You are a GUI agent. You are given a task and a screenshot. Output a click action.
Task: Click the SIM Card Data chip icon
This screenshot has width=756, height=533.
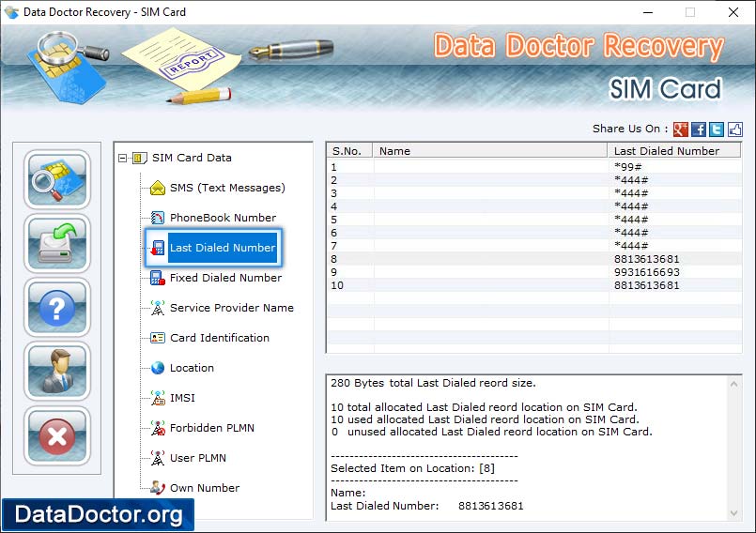[139, 158]
